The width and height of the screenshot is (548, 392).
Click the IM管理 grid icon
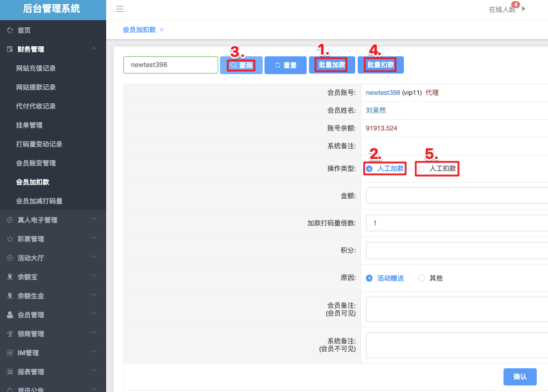coord(9,353)
